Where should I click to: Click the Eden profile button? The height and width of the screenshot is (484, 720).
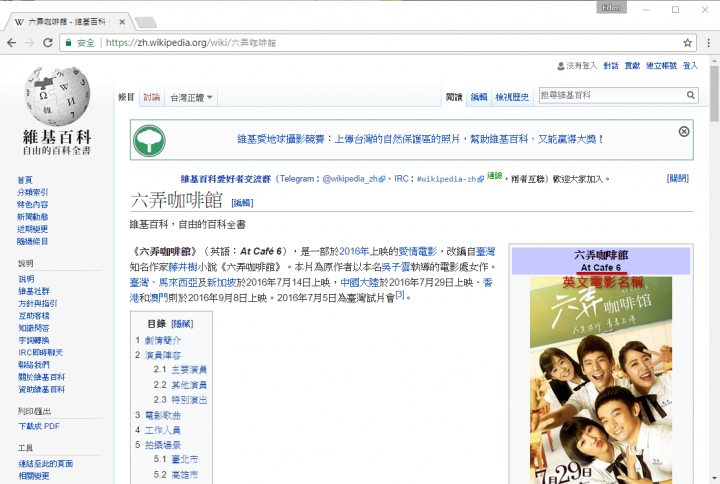pyautogui.click(x=611, y=8)
